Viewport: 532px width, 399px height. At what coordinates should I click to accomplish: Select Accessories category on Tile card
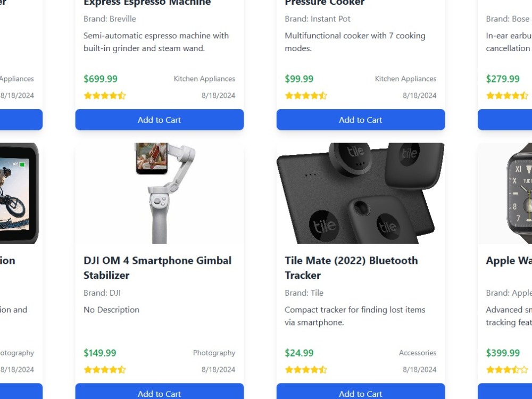tap(418, 353)
